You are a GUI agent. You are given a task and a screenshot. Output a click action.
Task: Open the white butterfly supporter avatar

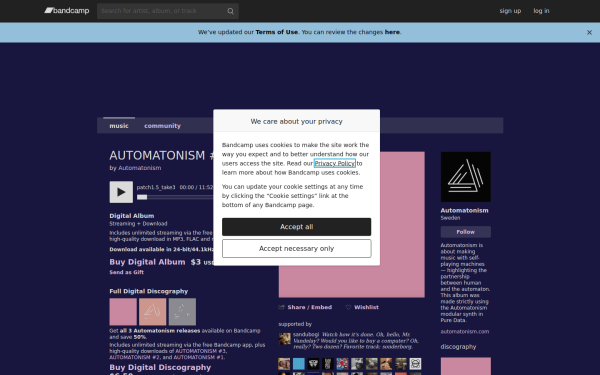(x=313, y=364)
